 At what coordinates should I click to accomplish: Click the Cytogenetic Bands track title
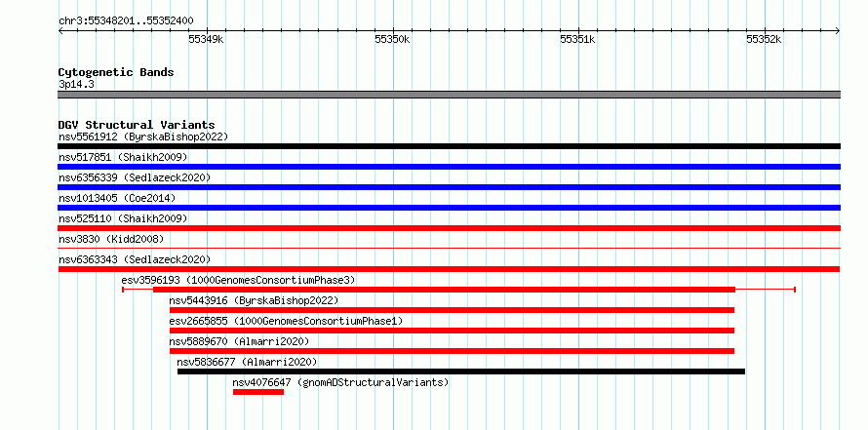[x=116, y=72]
